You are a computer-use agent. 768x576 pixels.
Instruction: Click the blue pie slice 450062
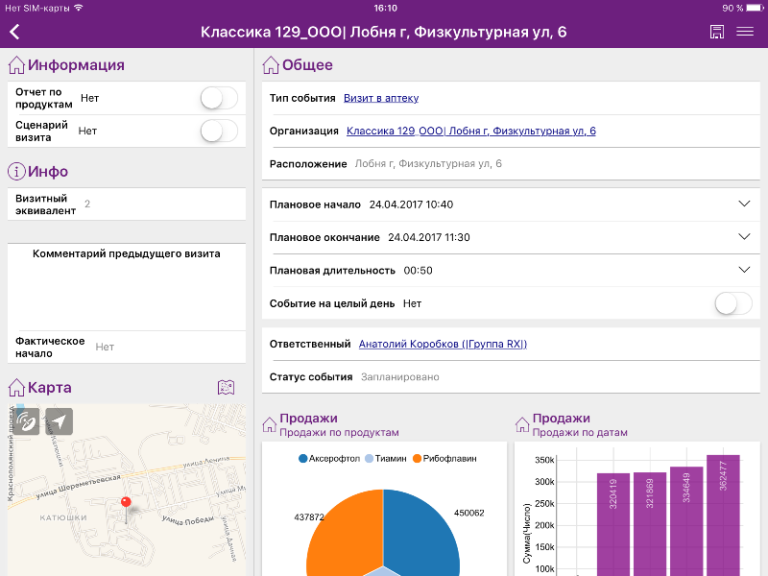coord(421,534)
